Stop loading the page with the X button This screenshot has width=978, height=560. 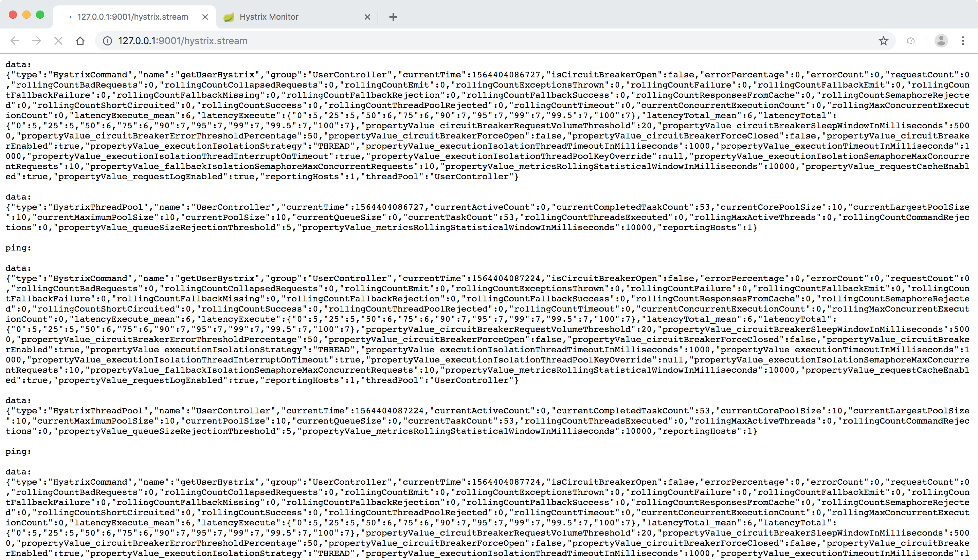(58, 41)
